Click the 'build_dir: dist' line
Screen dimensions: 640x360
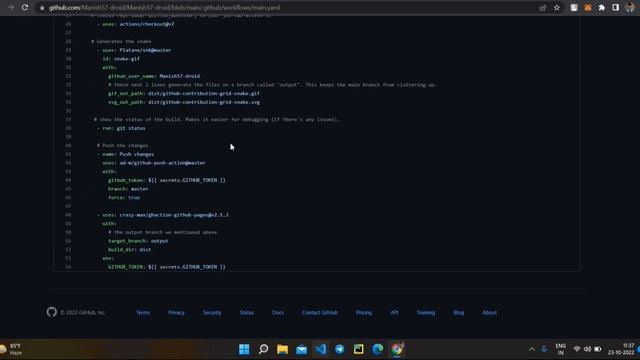[129, 250]
